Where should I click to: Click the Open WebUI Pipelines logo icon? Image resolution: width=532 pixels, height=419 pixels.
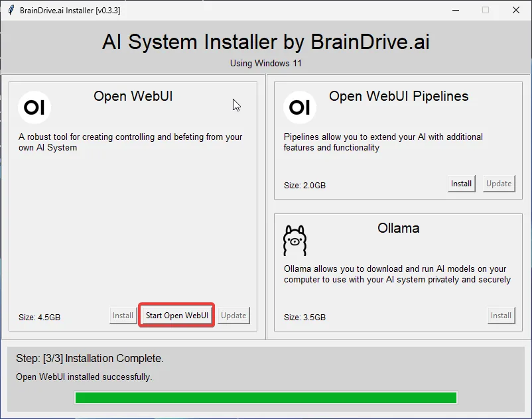(x=300, y=107)
